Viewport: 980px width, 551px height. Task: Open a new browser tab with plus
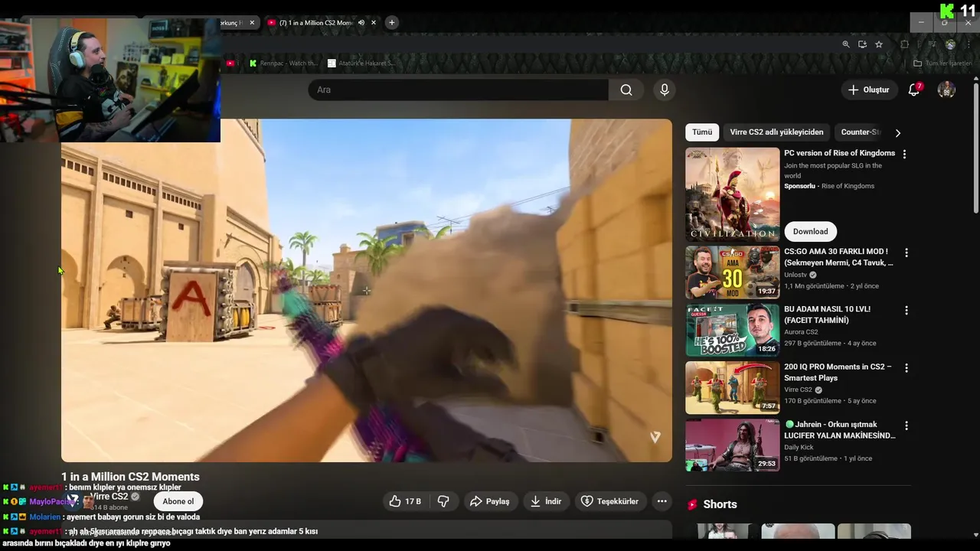[391, 22]
